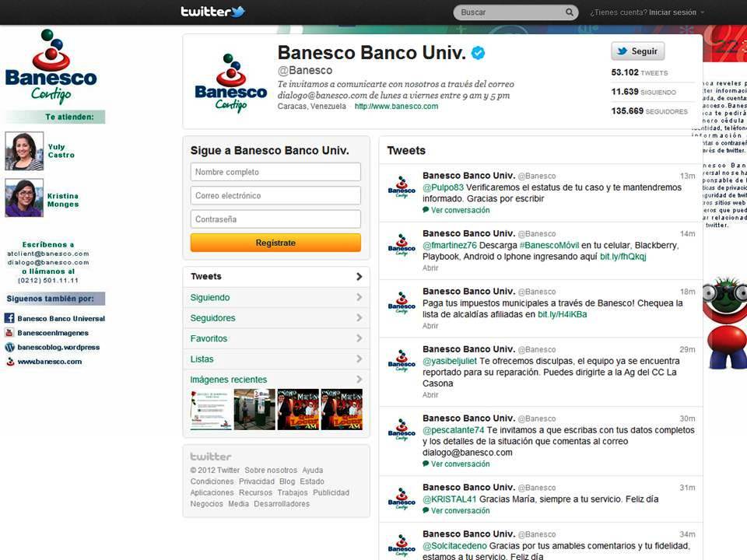Abrir the tweet about impuestos municipales

pyautogui.click(x=430, y=326)
